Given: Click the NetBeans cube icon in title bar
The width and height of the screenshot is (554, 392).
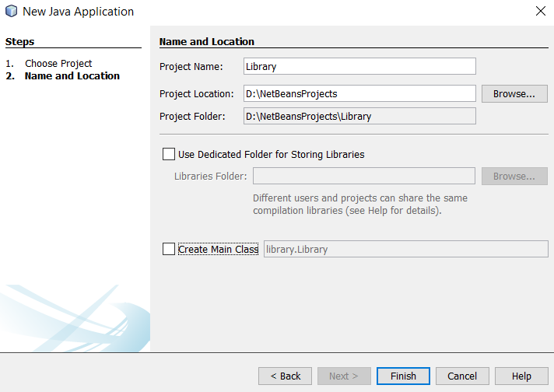Looking at the screenshot, I should pyautogui.click(x=12, y=12).
